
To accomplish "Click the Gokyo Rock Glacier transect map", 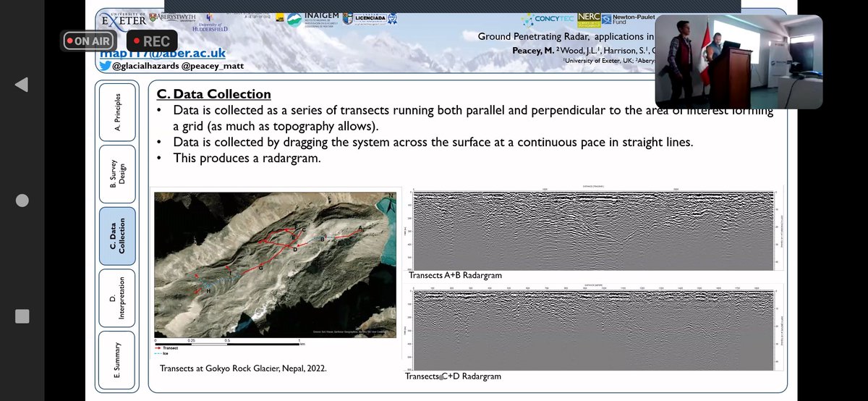I will (x=276, y=264).
